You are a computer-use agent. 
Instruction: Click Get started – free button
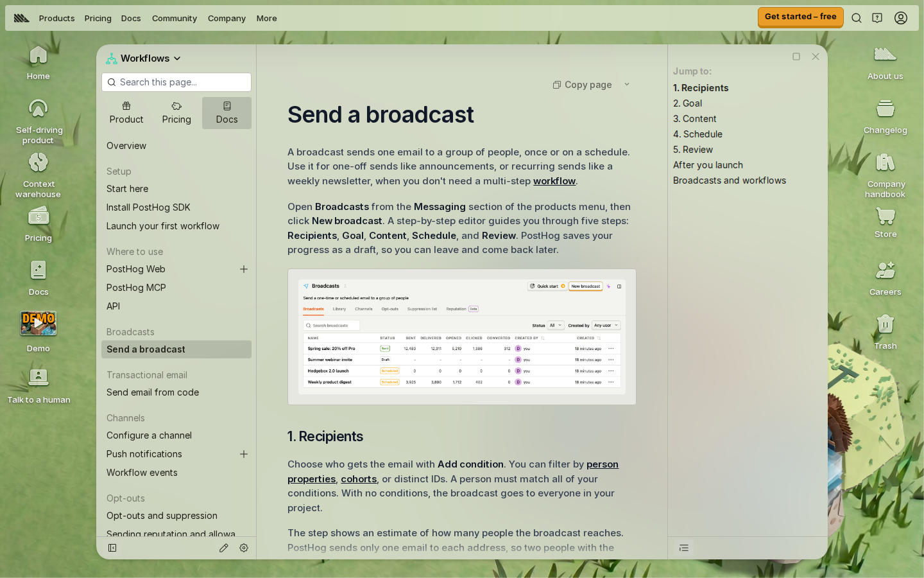point(800,17)
